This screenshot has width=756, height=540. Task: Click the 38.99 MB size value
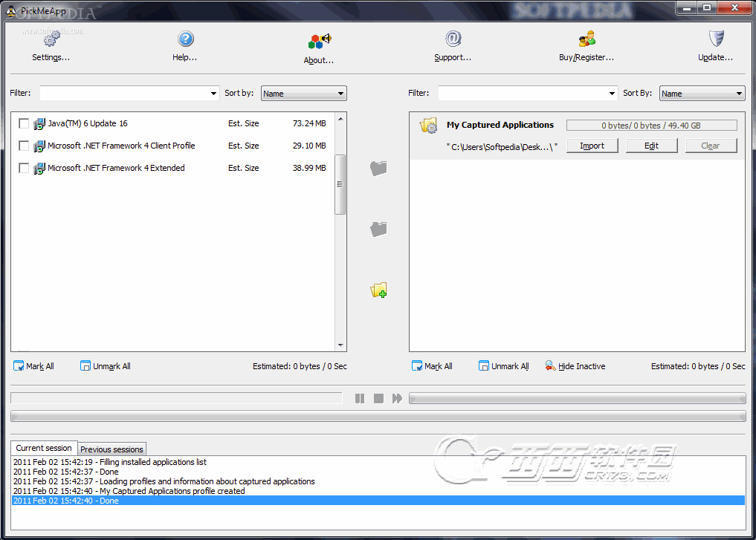click(x=309, y=168)
